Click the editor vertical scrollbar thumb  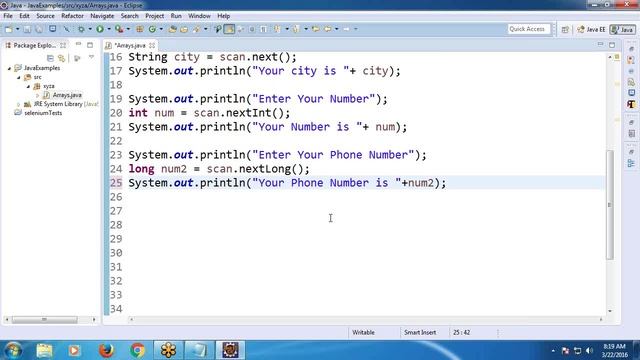pos(609,205)
